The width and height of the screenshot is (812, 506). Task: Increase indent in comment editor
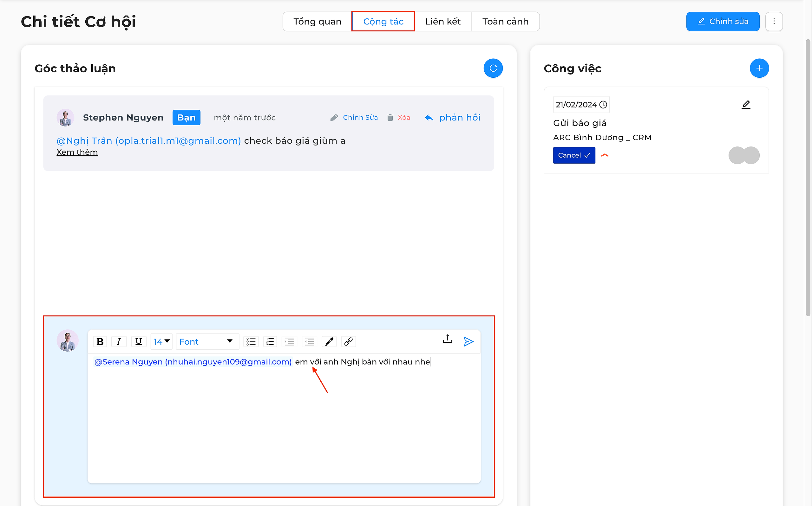click(x=289, y=341)
